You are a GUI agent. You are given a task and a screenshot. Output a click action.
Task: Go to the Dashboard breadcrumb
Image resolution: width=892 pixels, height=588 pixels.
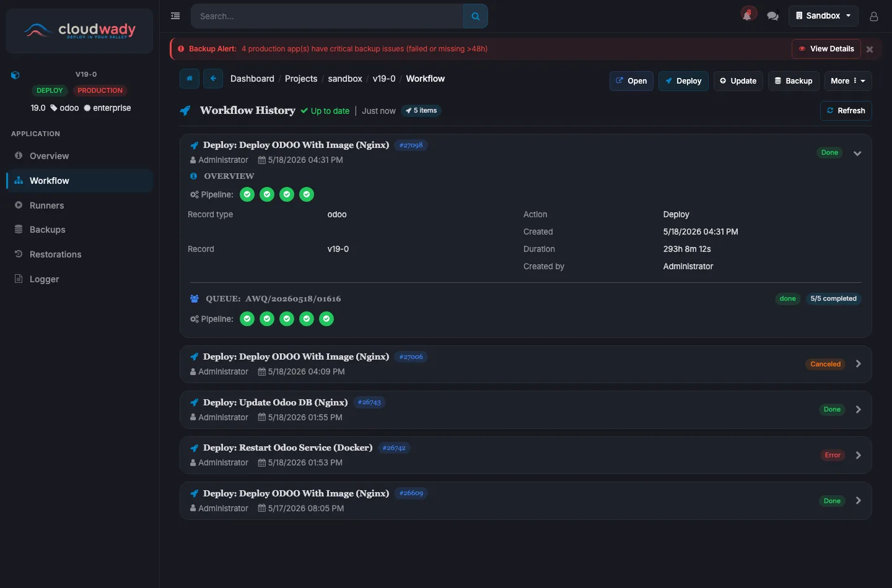click(x=252, y=79)
